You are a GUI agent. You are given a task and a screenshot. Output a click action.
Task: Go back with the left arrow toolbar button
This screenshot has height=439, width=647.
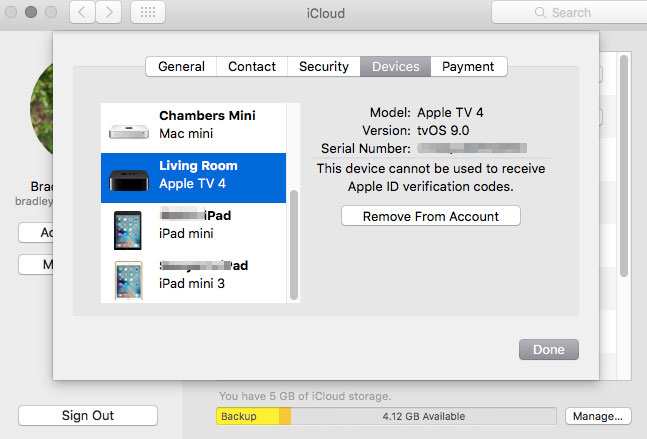click(82, 12)
